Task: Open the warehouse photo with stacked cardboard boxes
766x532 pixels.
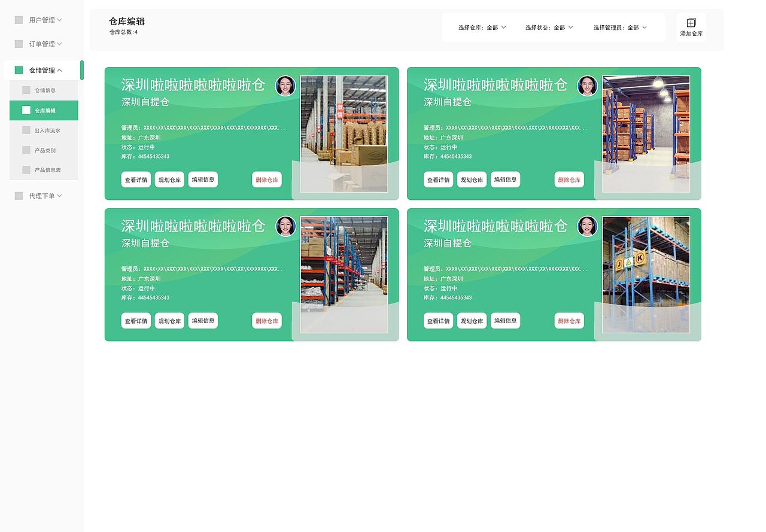Action: (344, 133)
